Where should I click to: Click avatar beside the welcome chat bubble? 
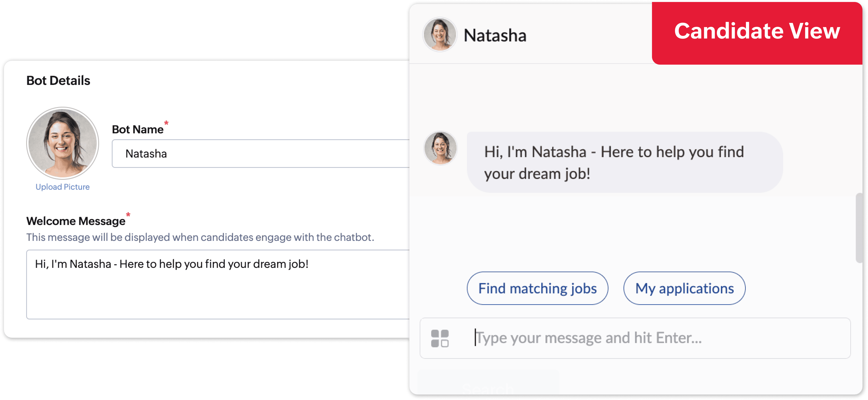tap(440, 148)
